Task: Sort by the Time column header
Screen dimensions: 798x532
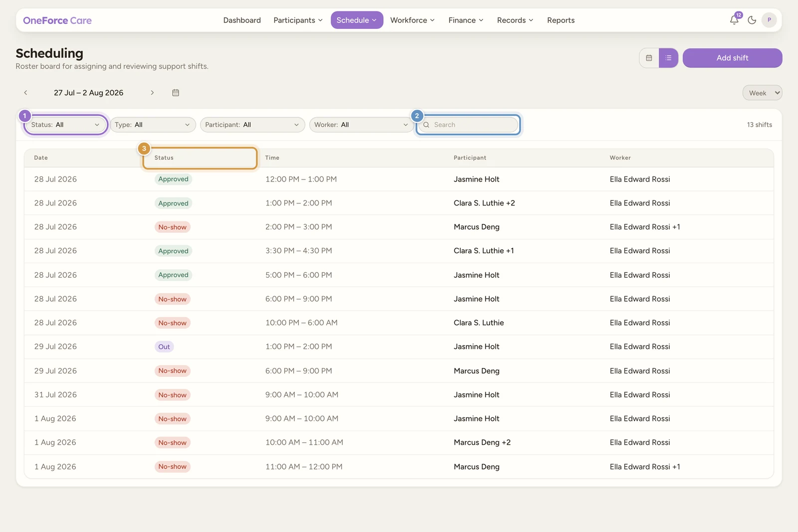Action: [x=272, y=158]
